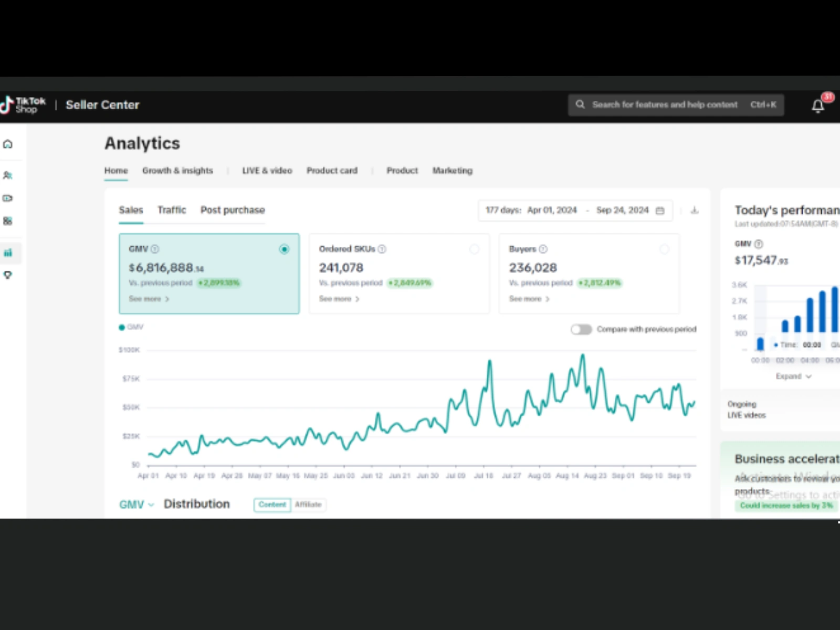
Task: Select the Ordered SKUs radio button
Action: [474, 249]
